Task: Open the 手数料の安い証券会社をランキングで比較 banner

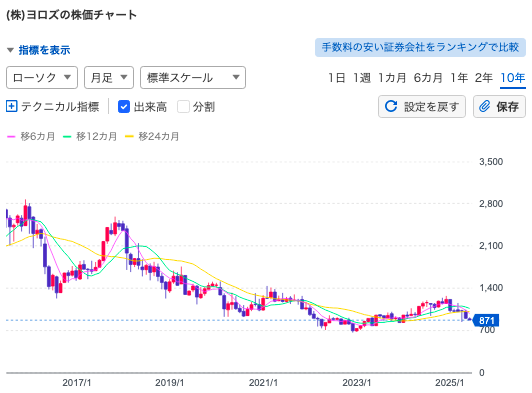Action: click(420, 47)
